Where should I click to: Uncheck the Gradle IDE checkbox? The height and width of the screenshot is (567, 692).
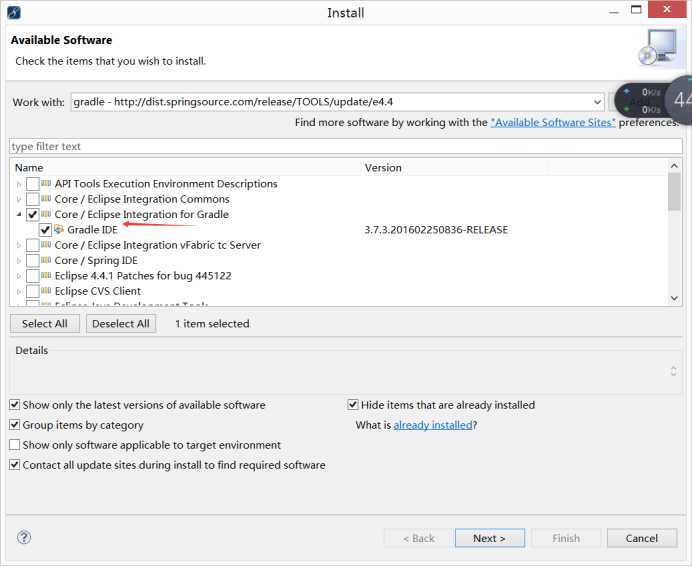click(45, 230)
